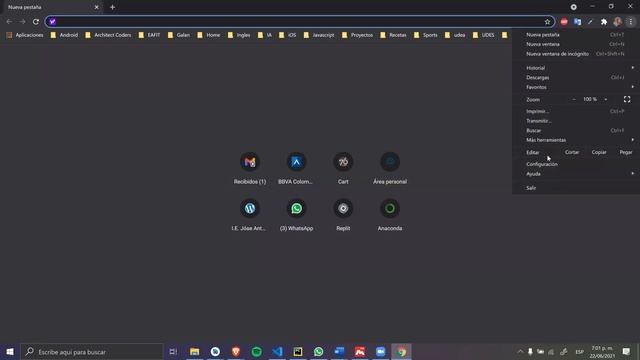The image size is (640, 360).
Task: Open the Extensions puzzle-piece icon
Action: click(604, 22)
